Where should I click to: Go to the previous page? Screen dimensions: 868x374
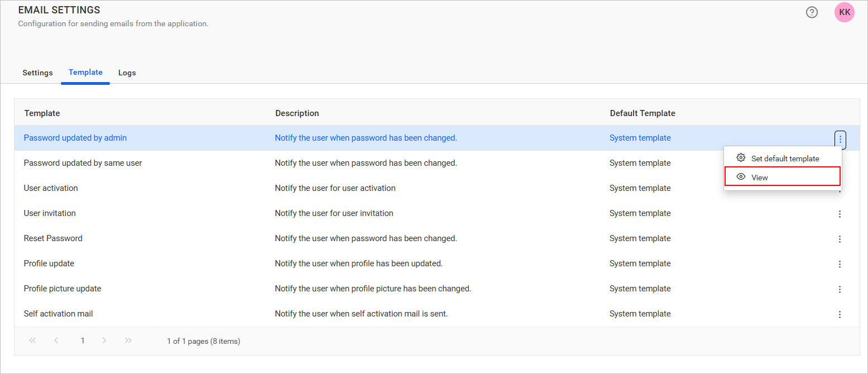(56, 341)
